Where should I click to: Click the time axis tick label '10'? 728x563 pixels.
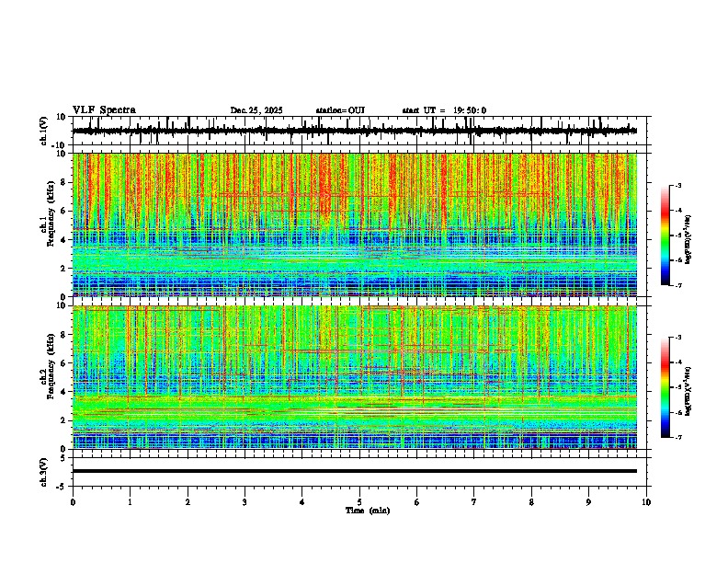click(x=646, y=502)
